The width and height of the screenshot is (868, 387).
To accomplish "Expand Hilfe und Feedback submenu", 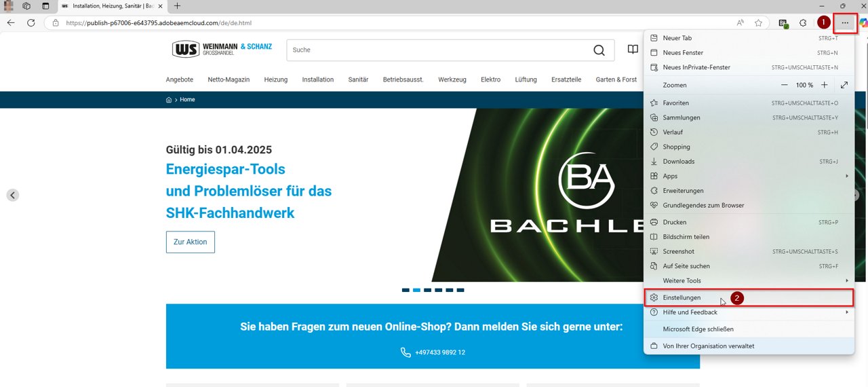I will coord(847,312).
